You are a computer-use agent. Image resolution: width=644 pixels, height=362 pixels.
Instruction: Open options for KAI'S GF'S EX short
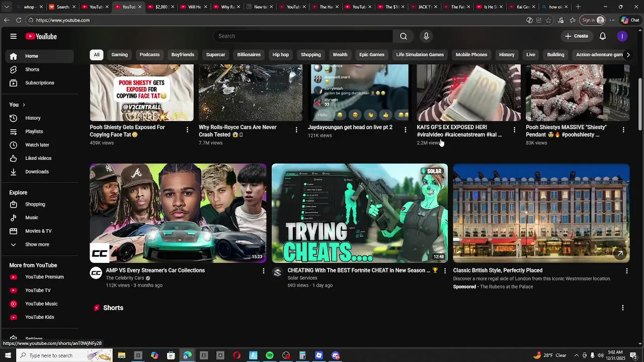pyautogui.click(x=514, y=130)
